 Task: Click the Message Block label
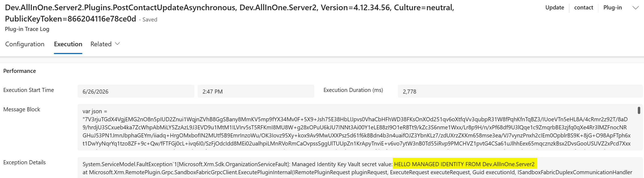[x=22, y=109]
